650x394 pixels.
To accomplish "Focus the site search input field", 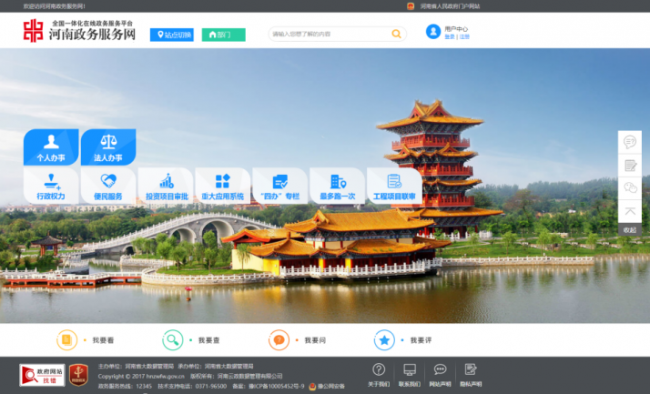I will pos(330,34).
